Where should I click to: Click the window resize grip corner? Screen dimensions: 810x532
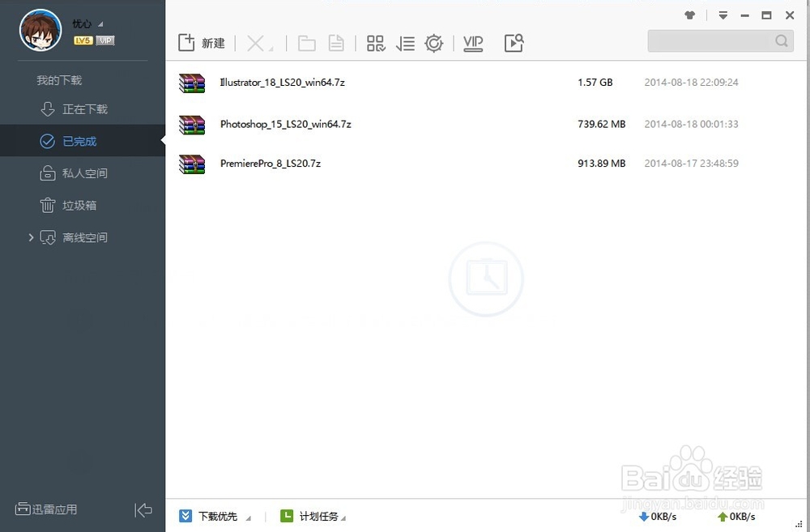click(799, 524)
